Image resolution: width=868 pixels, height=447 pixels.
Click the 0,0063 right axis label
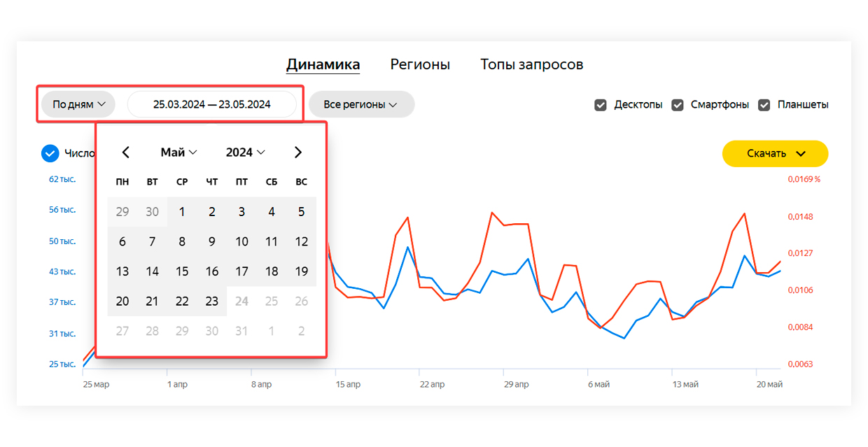[x=801, y=364]
